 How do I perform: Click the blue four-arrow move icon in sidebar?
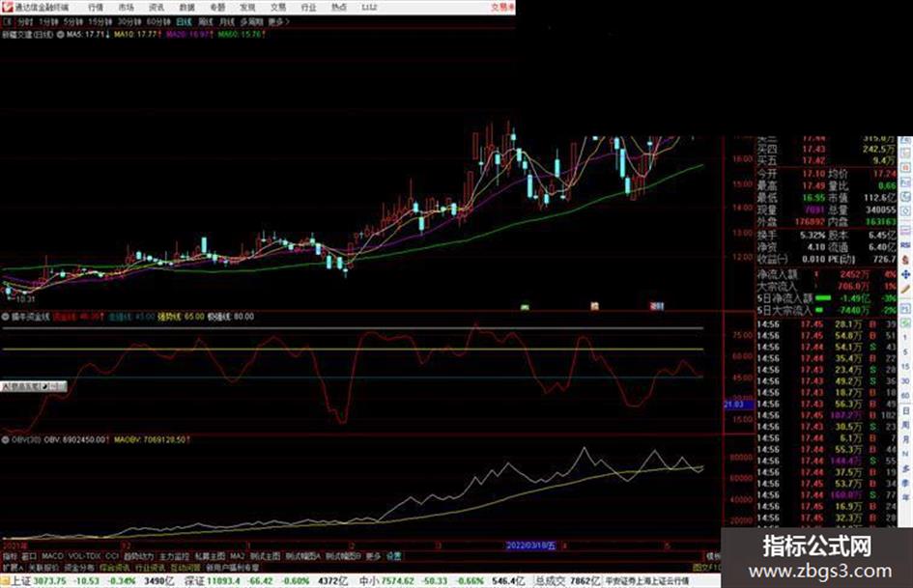click(905, 274)
